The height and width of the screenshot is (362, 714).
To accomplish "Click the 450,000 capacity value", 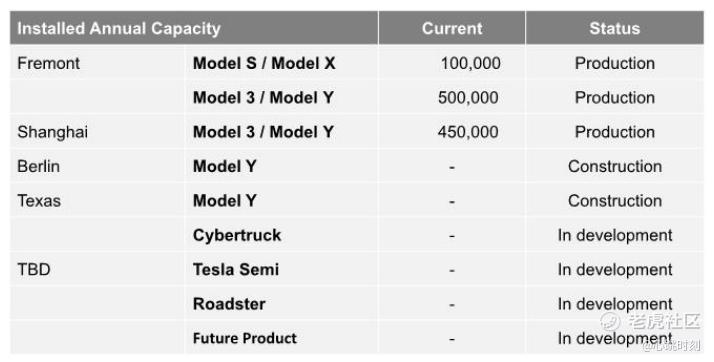I will click(x=468, y=132).
